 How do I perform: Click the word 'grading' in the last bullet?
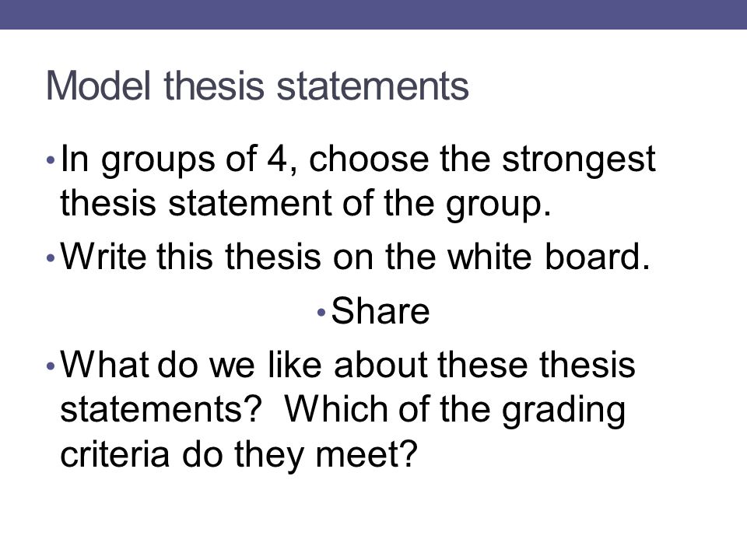pos(563,411)
